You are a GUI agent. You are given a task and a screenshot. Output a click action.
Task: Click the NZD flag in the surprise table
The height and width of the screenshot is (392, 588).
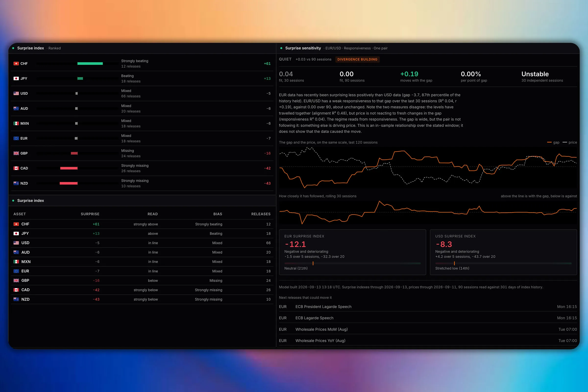[16, 299]
